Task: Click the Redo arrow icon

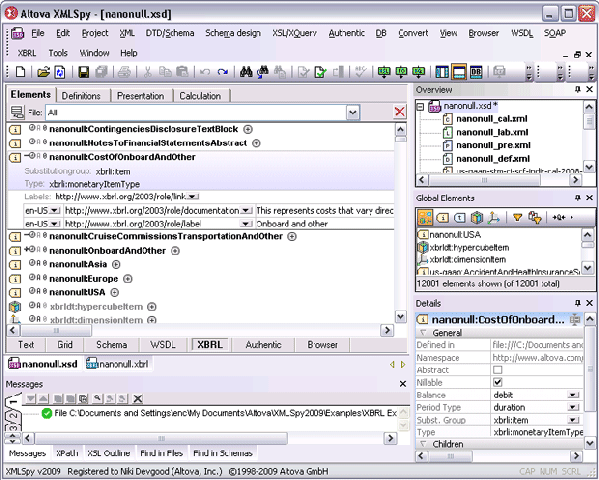Action: 223,72
